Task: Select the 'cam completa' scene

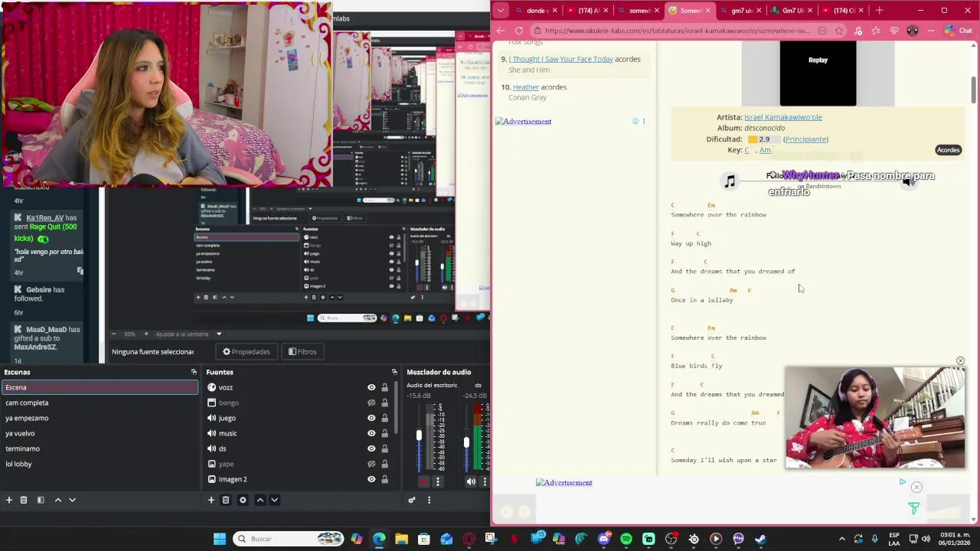Action: pos(100,403)
